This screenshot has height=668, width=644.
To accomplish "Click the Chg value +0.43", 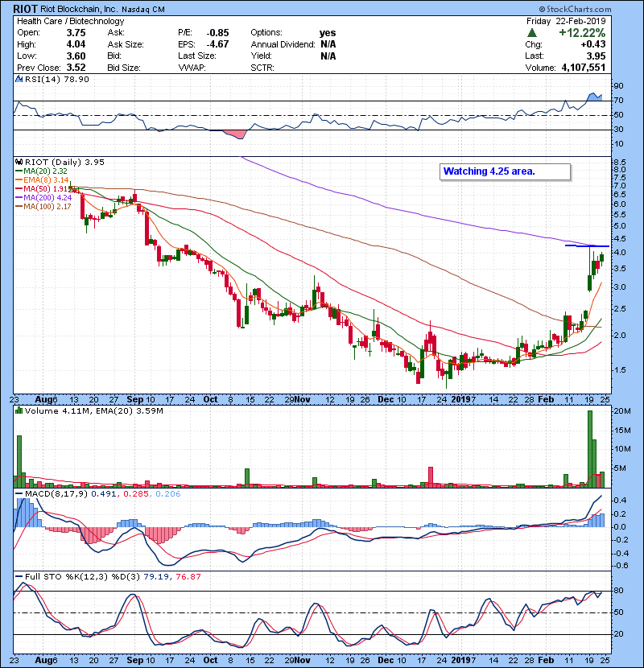I will pos(592,44).
